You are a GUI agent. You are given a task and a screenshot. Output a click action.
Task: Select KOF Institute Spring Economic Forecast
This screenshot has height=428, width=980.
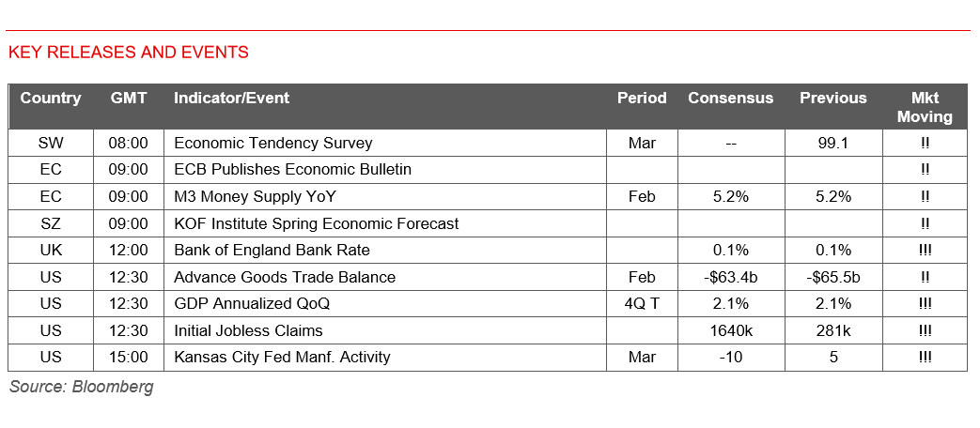[x=317, y=223]
